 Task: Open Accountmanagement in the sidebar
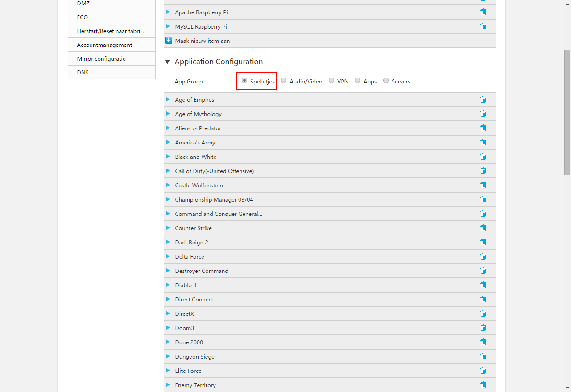pos(112,45)
